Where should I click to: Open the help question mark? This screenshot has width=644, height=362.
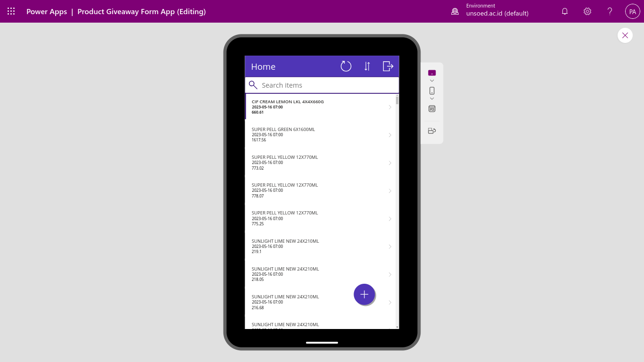tap(610, 11)
